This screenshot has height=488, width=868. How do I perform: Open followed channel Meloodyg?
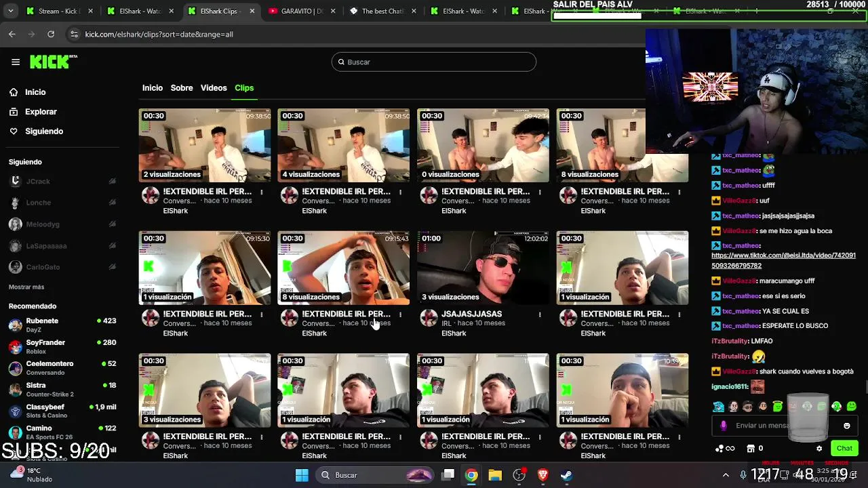pos(62,224)
